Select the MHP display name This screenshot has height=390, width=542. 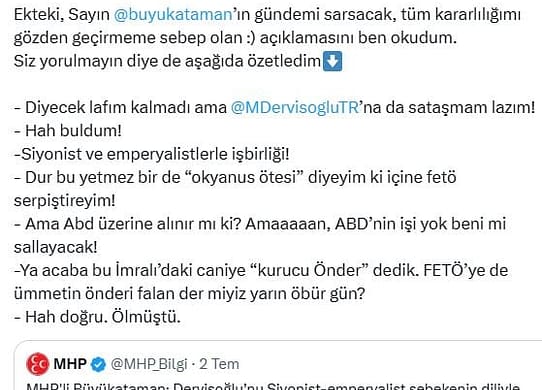coord(70,364)
